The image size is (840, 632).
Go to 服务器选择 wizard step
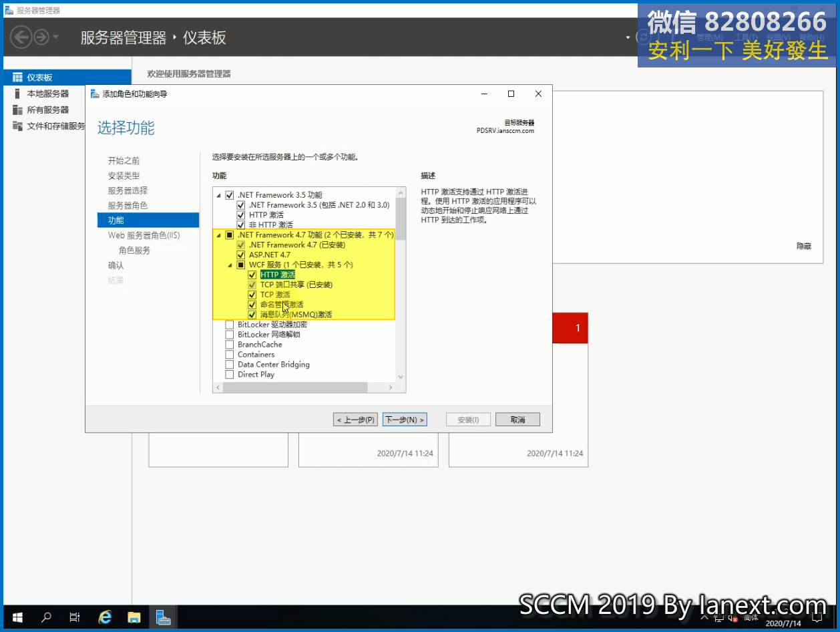coord(128,190)
